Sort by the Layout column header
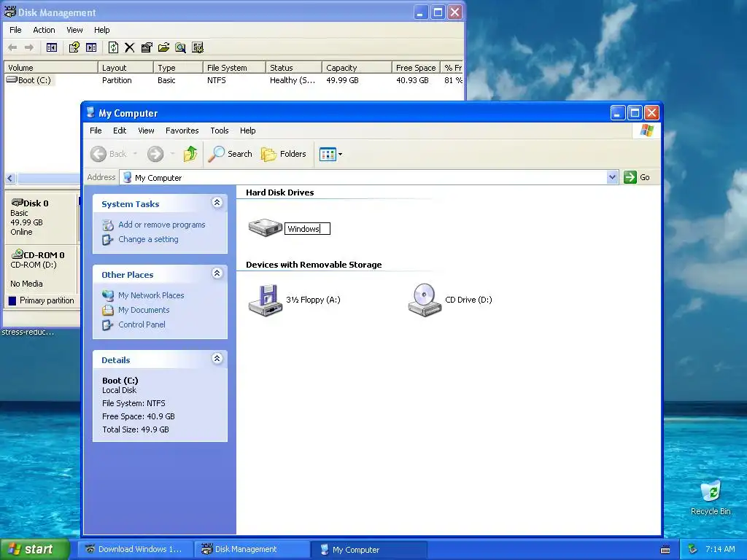The height and width of the screenshot is (560, 747). (x=125, y=68)
